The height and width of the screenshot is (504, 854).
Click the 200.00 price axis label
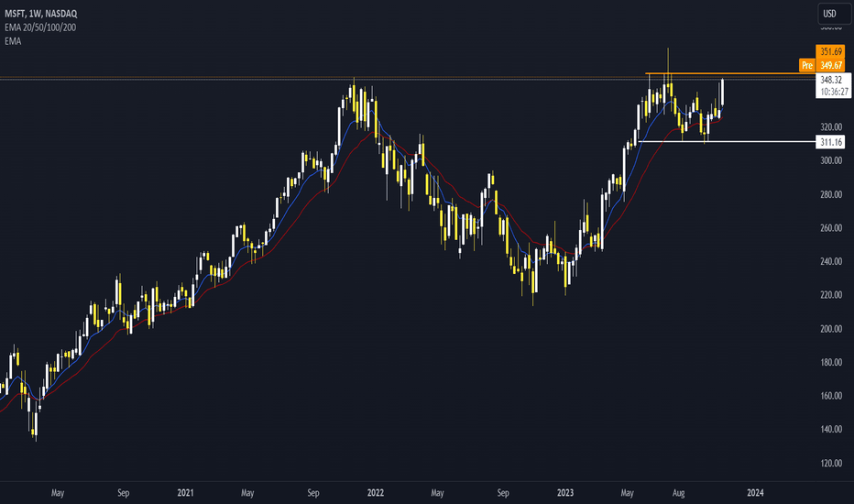click(831, 329)
